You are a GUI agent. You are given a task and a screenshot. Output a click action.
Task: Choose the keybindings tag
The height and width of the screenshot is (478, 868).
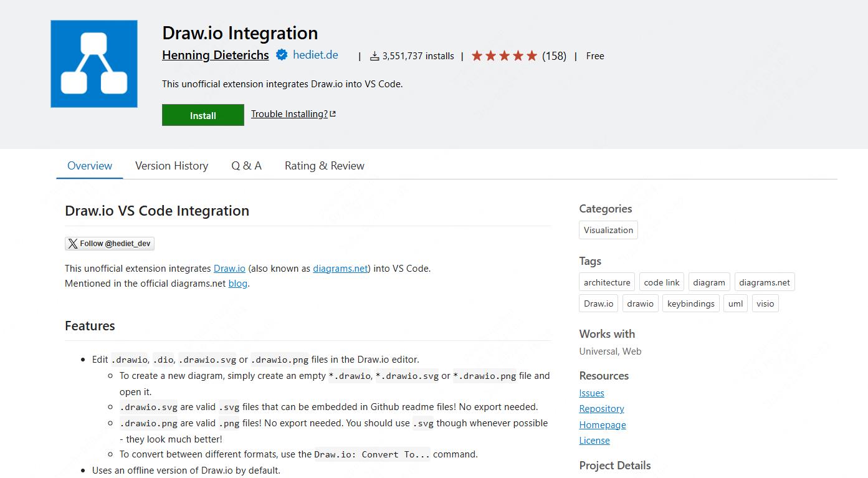pos(690,304)
